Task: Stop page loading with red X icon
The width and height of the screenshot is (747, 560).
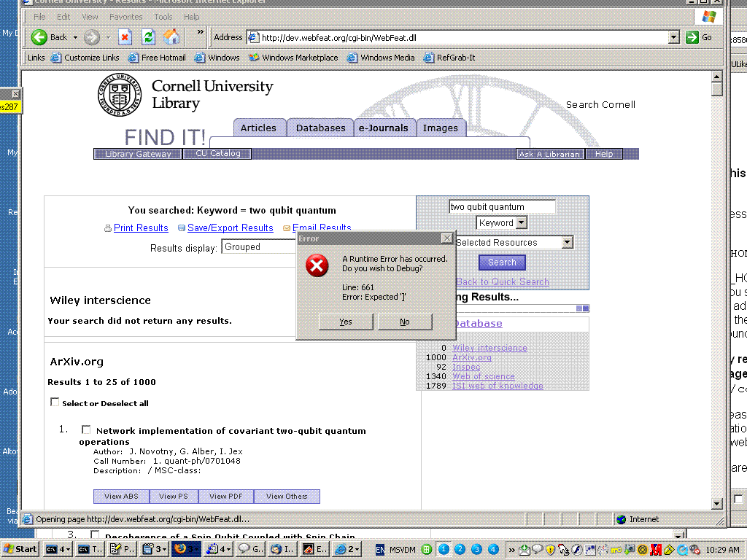Action: coord(125,37)
